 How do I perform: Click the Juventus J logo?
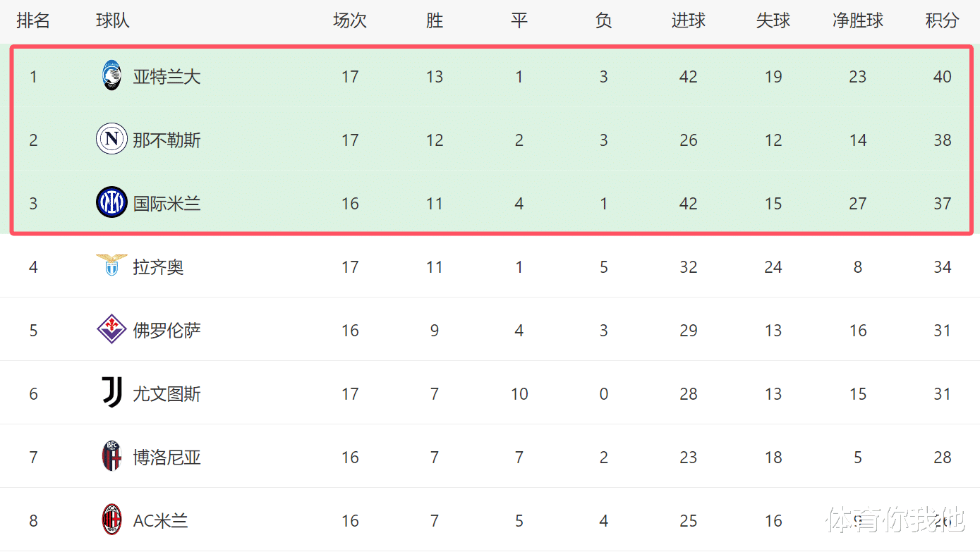tap(111, 393)
